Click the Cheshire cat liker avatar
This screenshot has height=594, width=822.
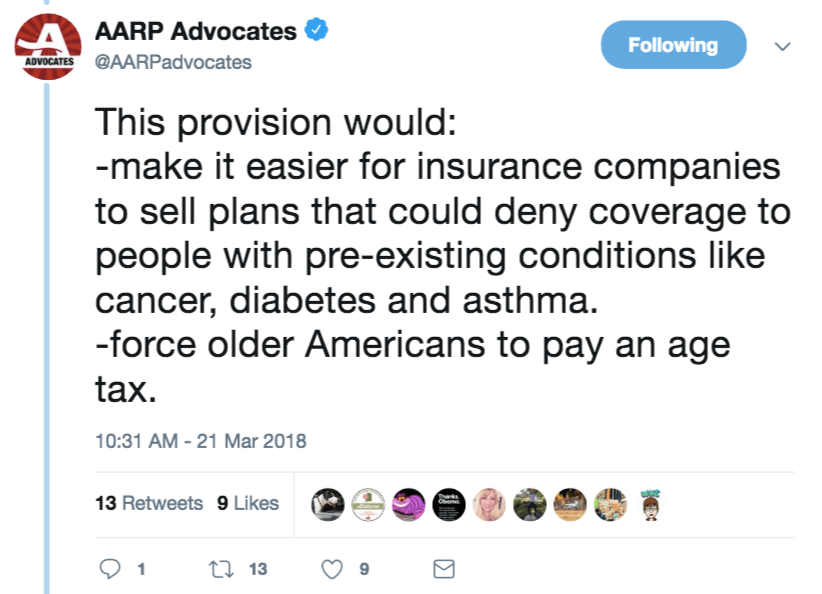pos(409,504)
